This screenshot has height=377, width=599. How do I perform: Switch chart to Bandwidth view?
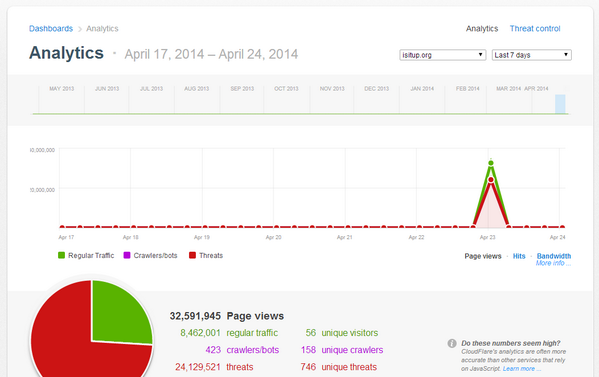pos(554,256)
